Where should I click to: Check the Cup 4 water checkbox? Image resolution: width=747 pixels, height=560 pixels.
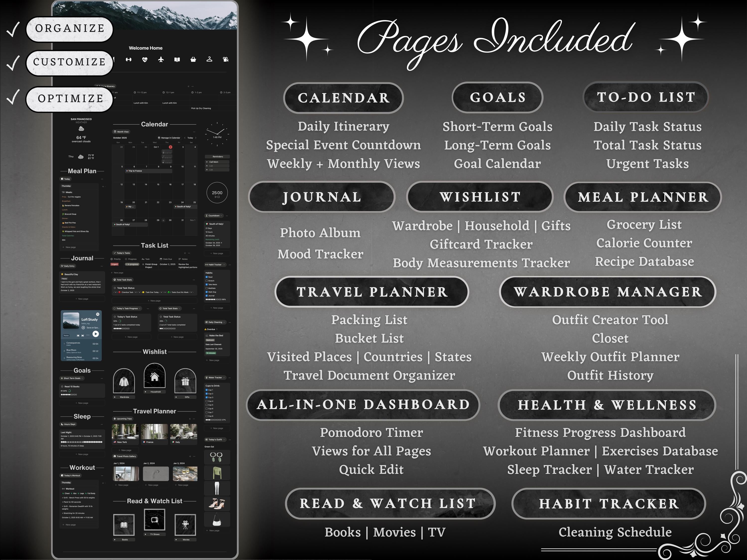[207, 401]
